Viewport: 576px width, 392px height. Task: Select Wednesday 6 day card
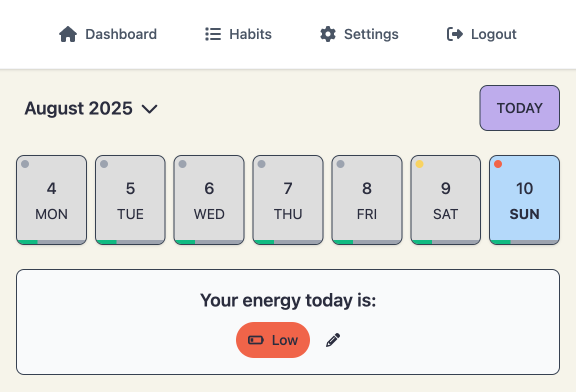coord(209,200)
